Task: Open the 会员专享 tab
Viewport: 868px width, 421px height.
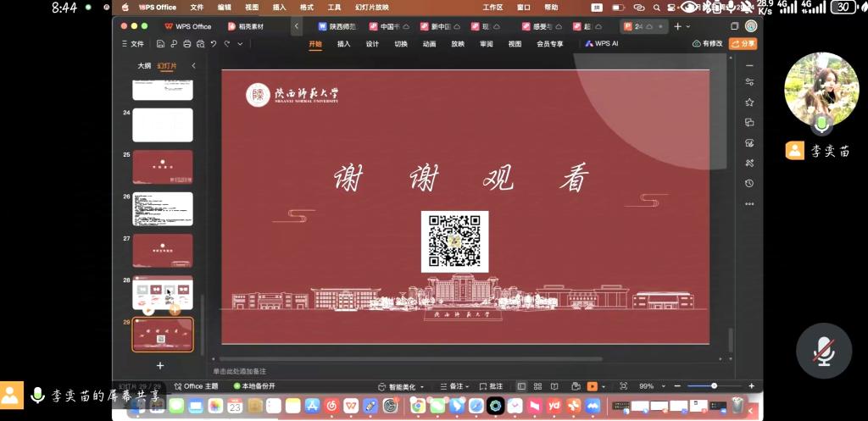Action: coord(549,44)
